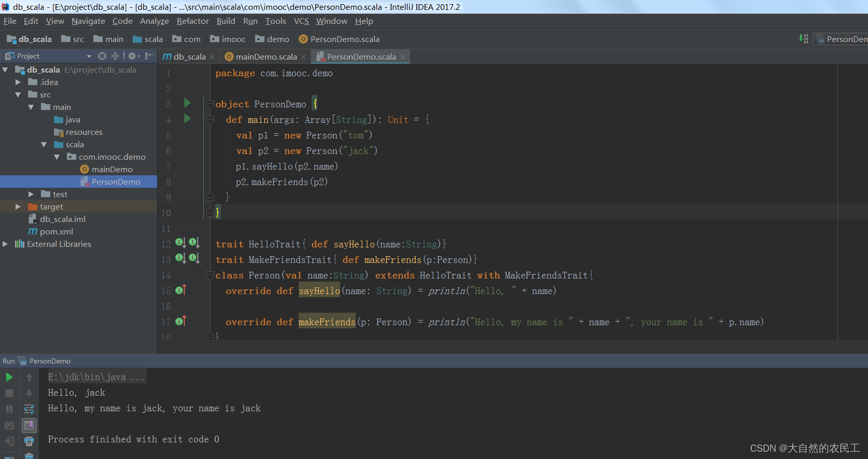Select resources folder in project tree
The width and height of the screenshot is (868, 459).
click(78, 132)
